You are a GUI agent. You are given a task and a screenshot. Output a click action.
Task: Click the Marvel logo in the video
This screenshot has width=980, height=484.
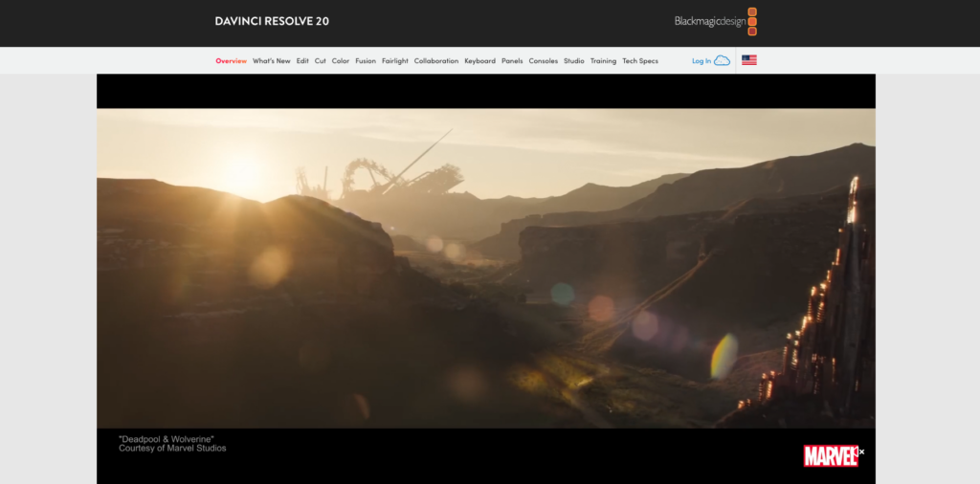point(830,456)
